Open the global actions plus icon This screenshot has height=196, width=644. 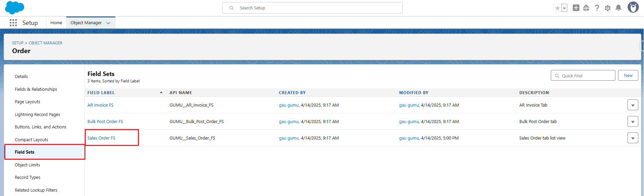click(576, 8)
